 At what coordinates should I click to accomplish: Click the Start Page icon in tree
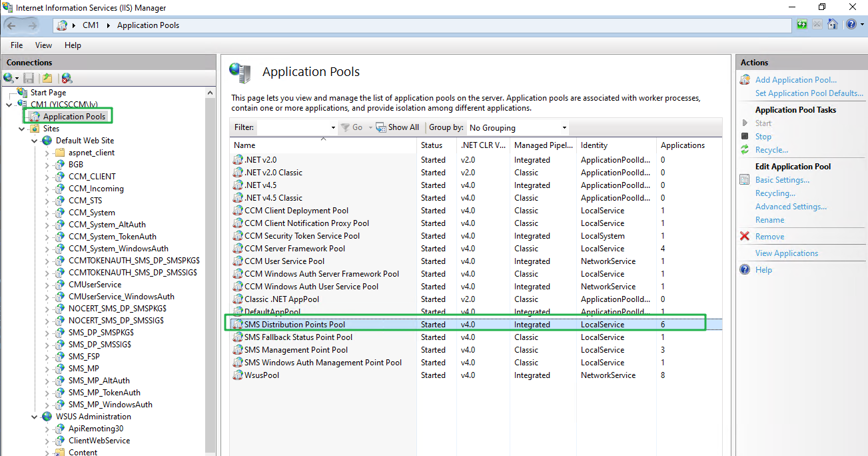23,93
